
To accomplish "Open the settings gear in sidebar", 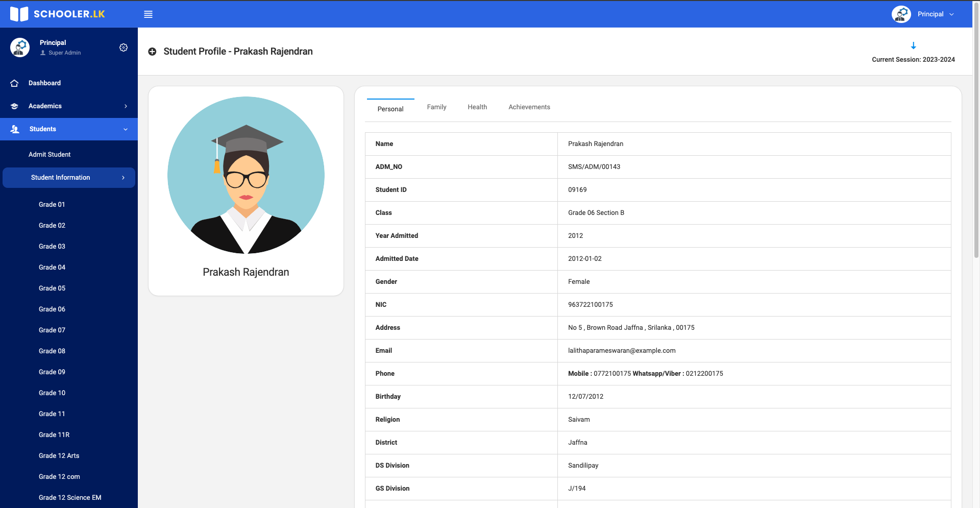I will (x=124, y=47).
